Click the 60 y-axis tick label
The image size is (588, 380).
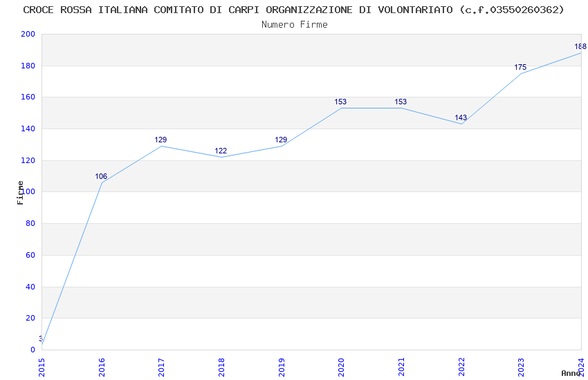click(x=30, y=256)
